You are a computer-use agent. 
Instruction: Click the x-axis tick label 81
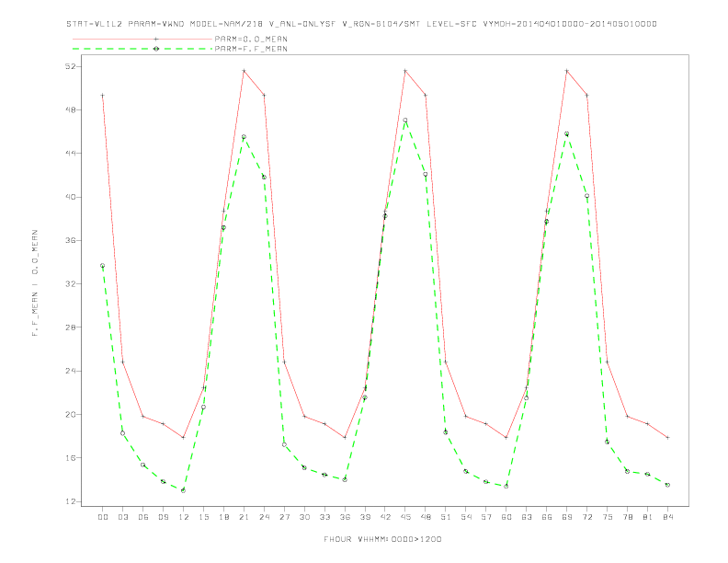pos(648,517)
